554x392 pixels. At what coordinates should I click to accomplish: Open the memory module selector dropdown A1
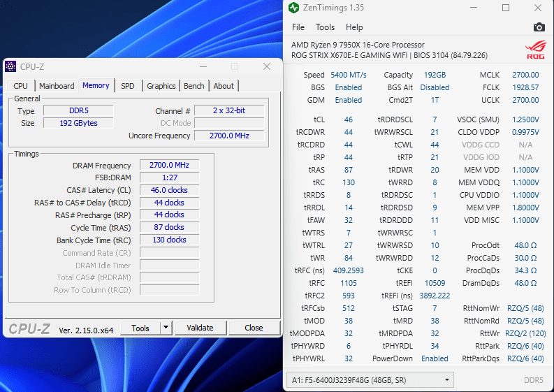pyautogui.click(x=370, y=380)
